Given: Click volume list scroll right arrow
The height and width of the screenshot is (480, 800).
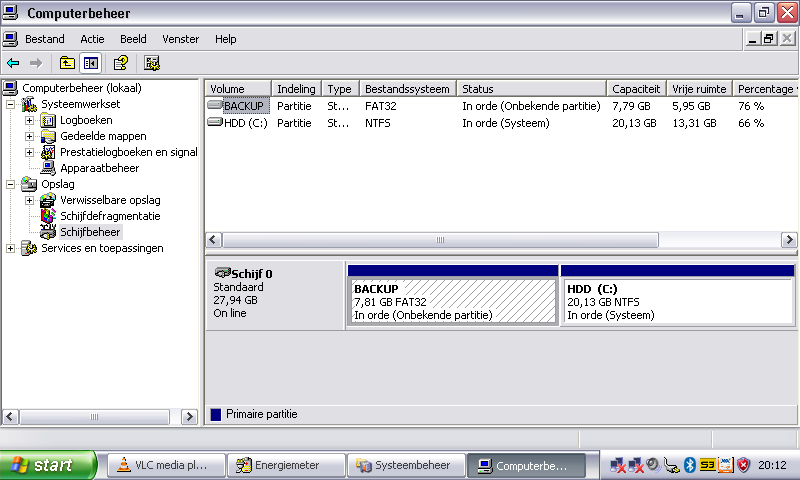Looking at the screenshot, I should pos(789,240).
